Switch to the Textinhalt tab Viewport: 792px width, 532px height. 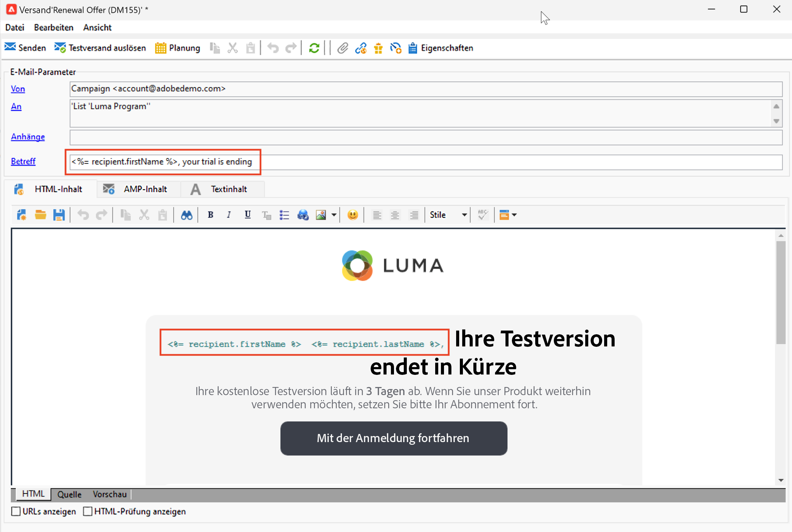click(228, 189)
